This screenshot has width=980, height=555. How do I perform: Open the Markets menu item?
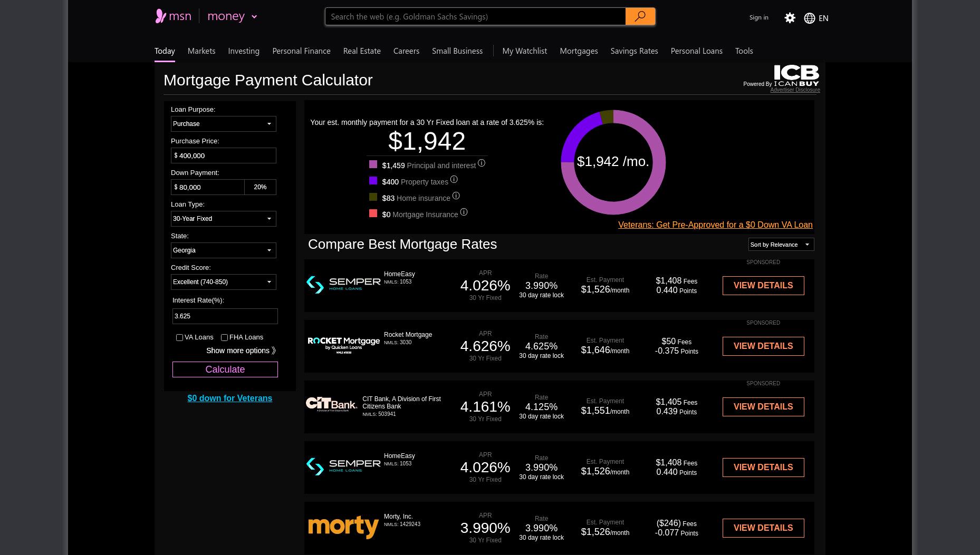201,51
